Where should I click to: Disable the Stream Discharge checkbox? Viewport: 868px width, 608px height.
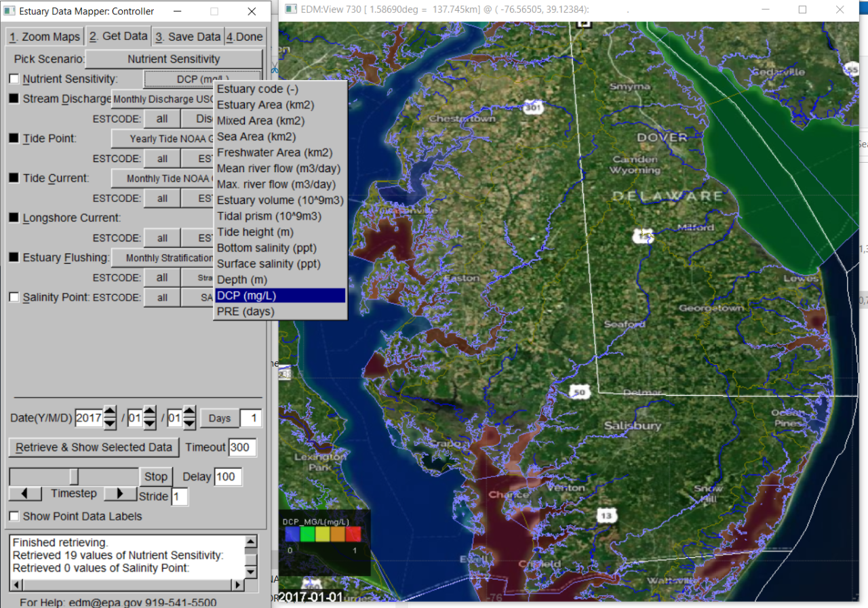[x=14, y=98]
